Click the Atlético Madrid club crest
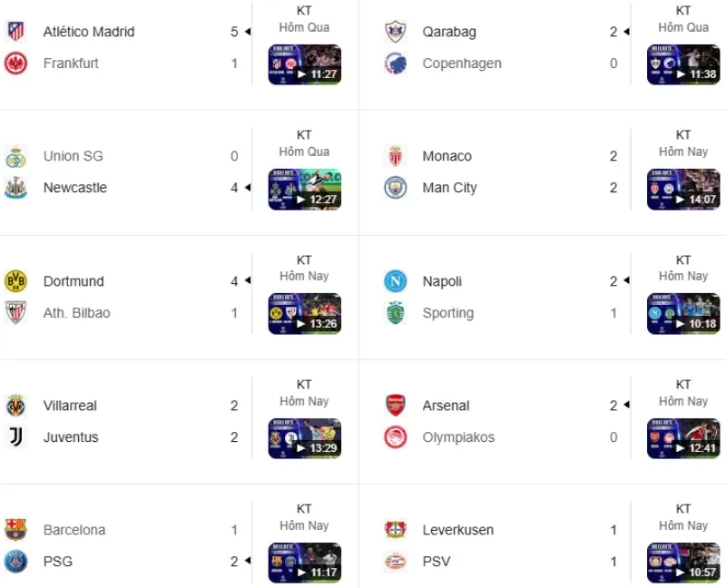The width and height of the screenshot is (726, 588). pos(15,32)
